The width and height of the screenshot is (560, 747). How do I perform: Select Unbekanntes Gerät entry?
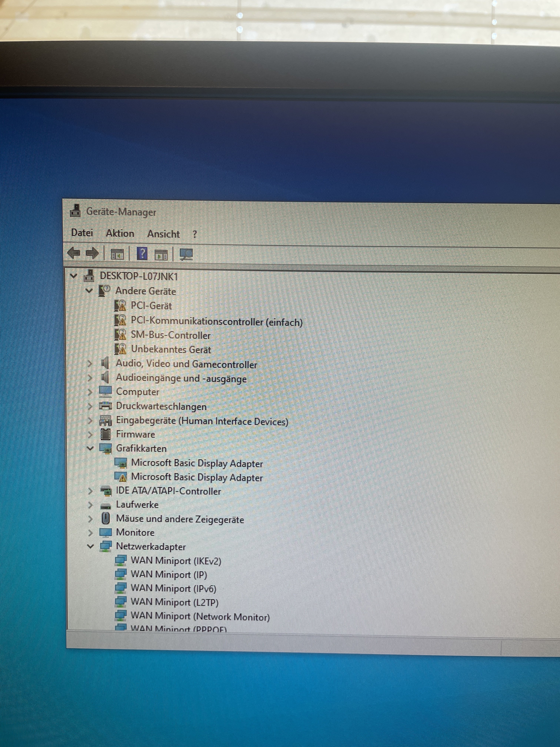[x=171, y=350]
